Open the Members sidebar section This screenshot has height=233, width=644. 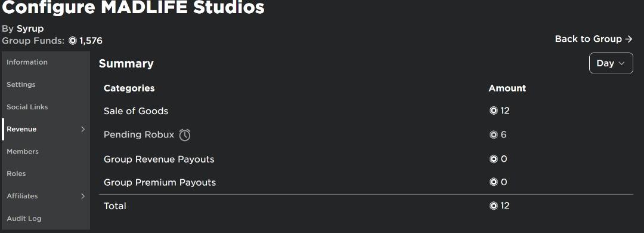coord(46,152)
